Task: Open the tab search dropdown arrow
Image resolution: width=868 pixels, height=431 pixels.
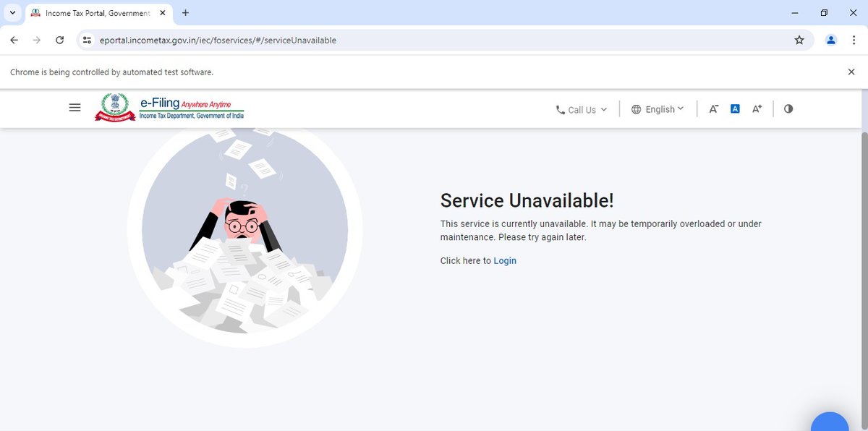Action: coord(12,13)
